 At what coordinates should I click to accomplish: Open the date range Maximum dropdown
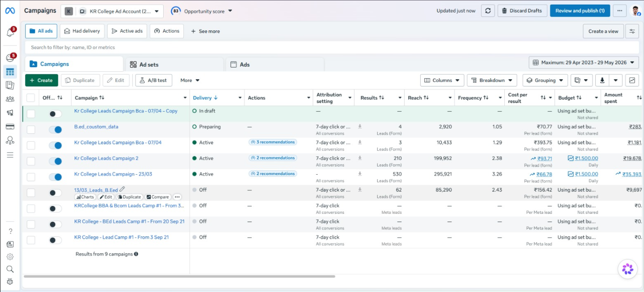pyautogui.click(x=584, y=63)
